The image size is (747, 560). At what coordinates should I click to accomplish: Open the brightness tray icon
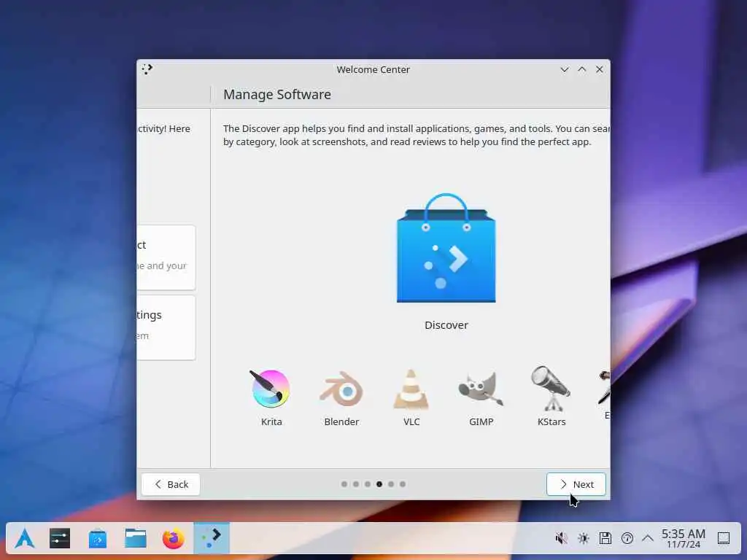click(583, 539)
